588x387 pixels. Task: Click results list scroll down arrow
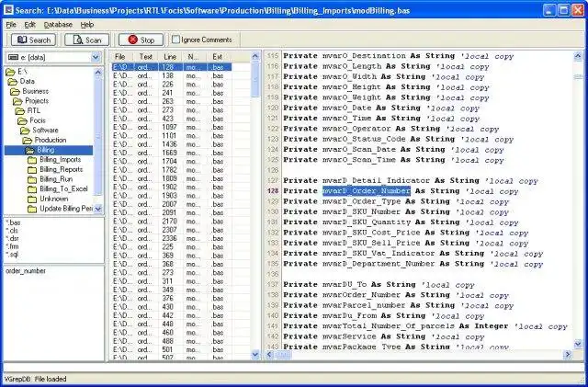[x=255, y=354]
